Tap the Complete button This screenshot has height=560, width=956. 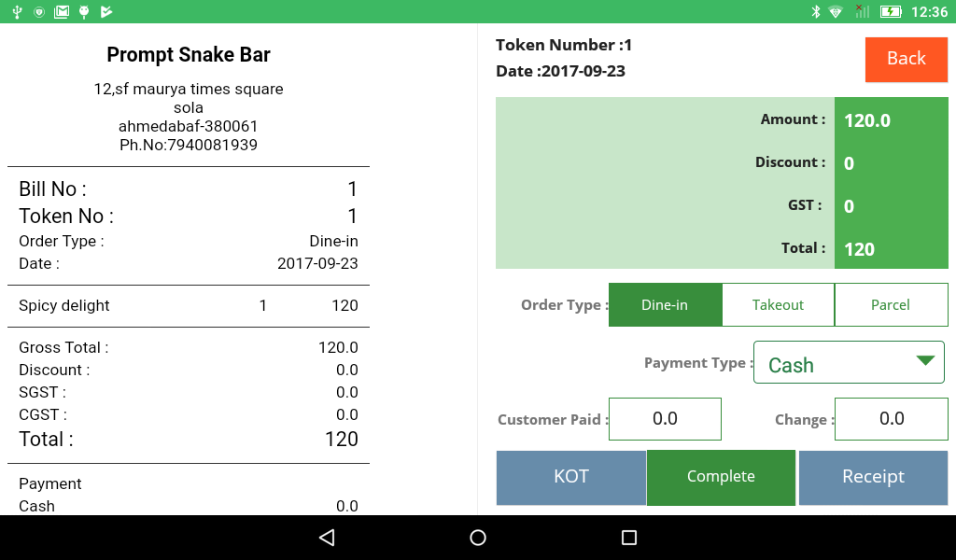(721, 477)
